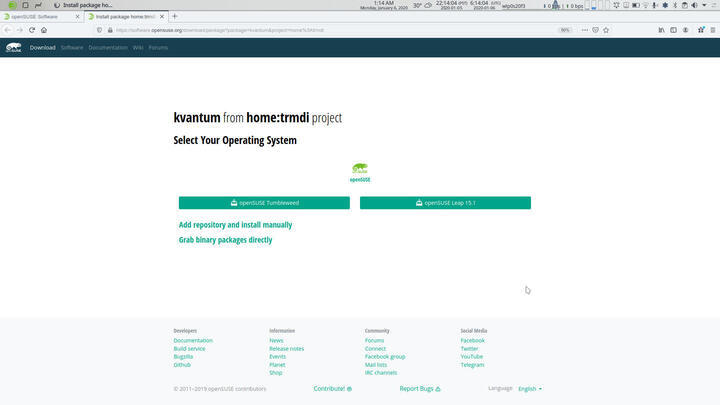Choose openSUSE Leap 15.1 install button
Image resolution: width=720 pixels, height=405 pixels.
click(x=445, y=202)
